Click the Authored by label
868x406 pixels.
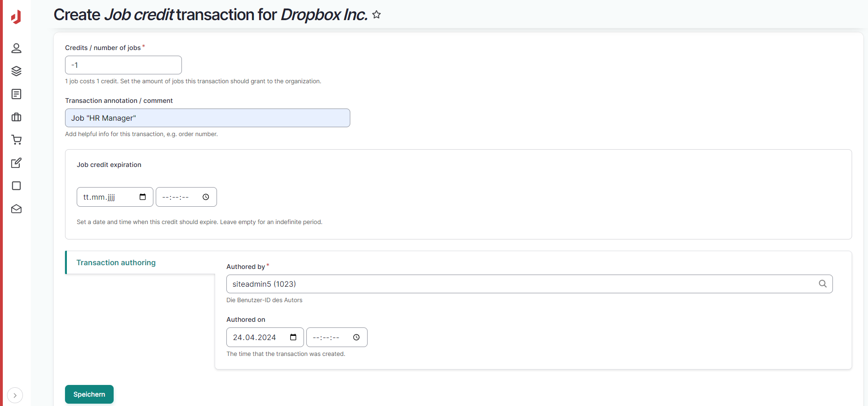[246, 267]
